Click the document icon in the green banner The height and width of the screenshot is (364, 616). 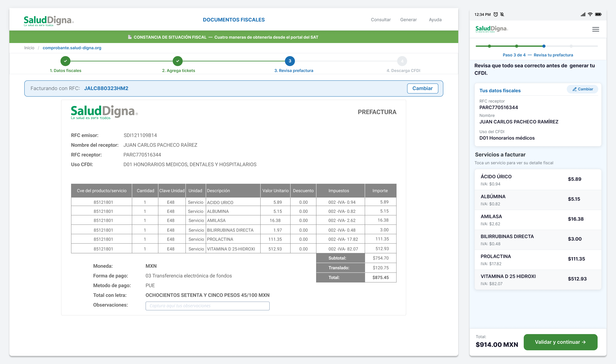coord(130,37)
